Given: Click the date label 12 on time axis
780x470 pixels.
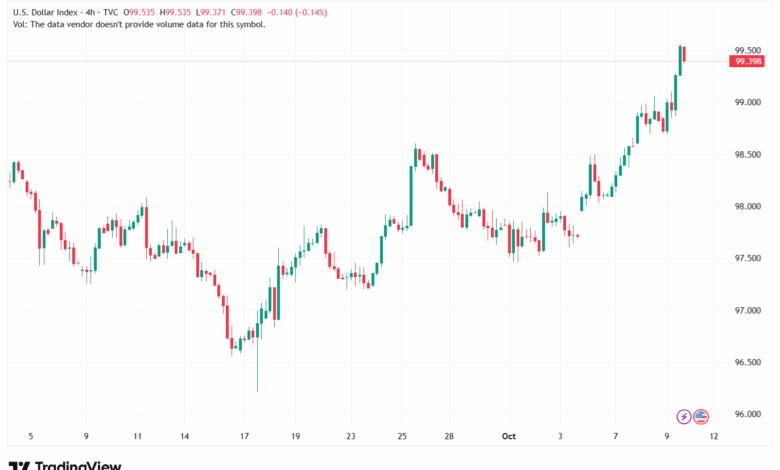Looking at the screenshot, I should click(714, 436).
